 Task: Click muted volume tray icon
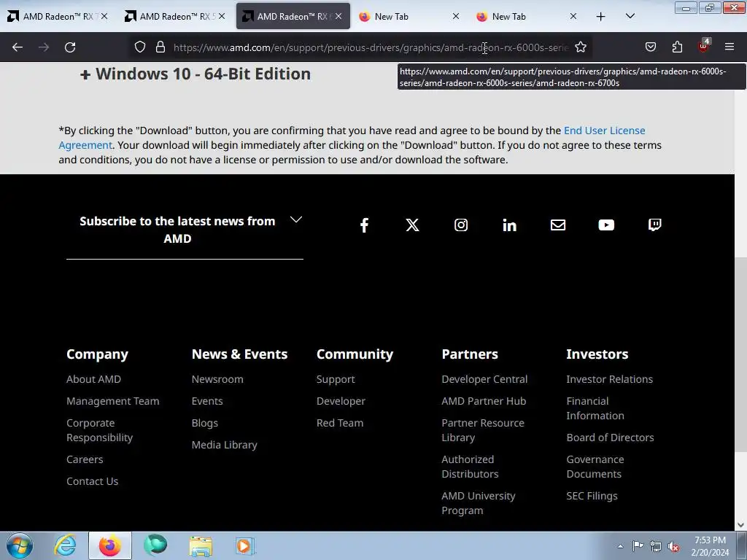673,546
